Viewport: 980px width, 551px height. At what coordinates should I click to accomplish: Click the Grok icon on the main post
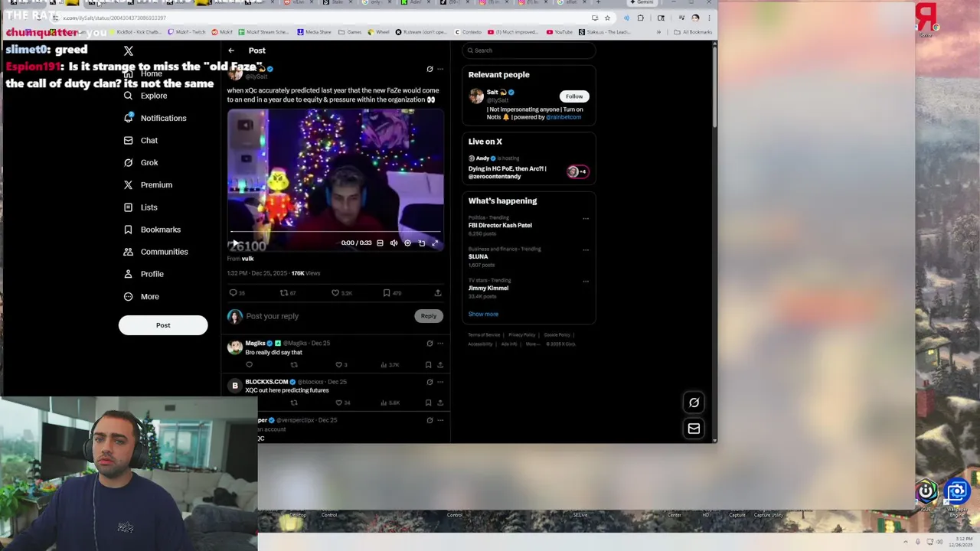coord(430,69)
